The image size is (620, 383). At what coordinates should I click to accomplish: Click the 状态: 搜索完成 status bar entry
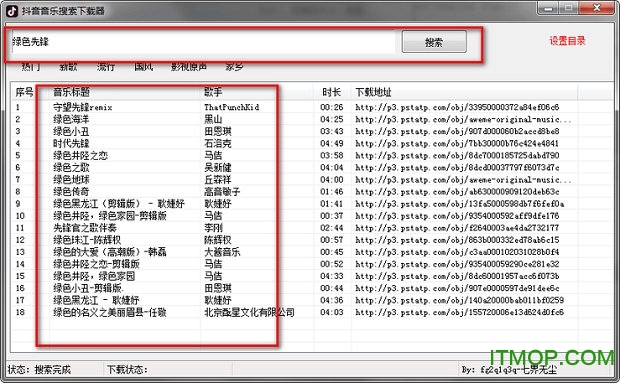click(x=39, y=370)
